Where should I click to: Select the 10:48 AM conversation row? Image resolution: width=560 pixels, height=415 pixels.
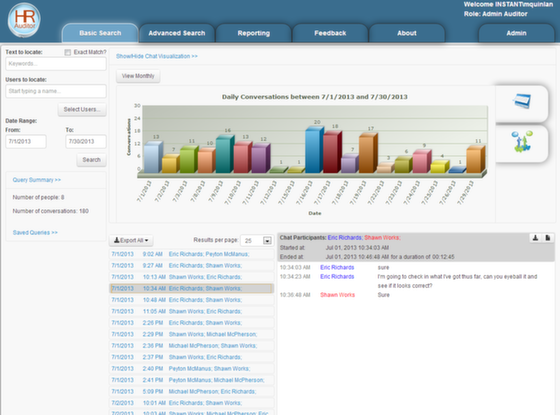[192, 300]
